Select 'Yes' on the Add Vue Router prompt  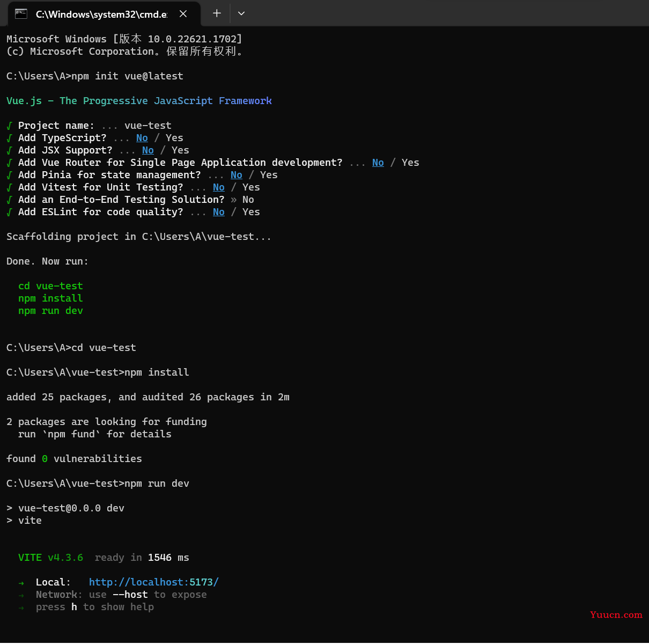[x=410, y=163]
